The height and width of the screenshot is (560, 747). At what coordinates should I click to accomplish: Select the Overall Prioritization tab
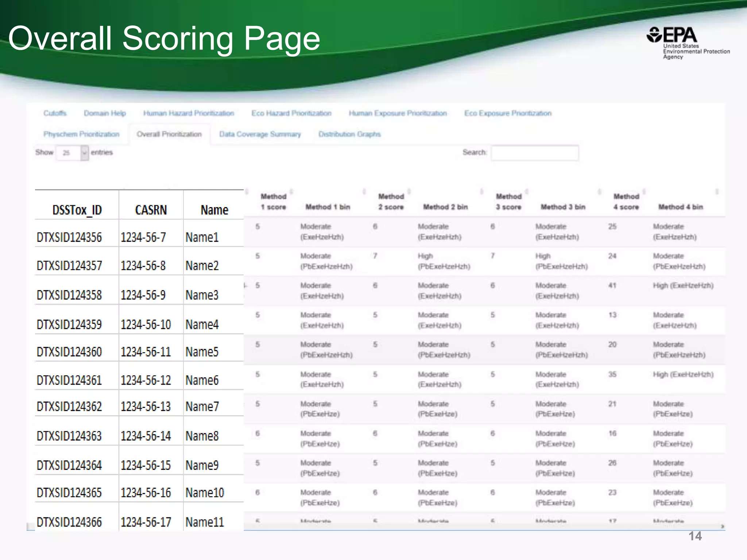(x=169, y=134)
